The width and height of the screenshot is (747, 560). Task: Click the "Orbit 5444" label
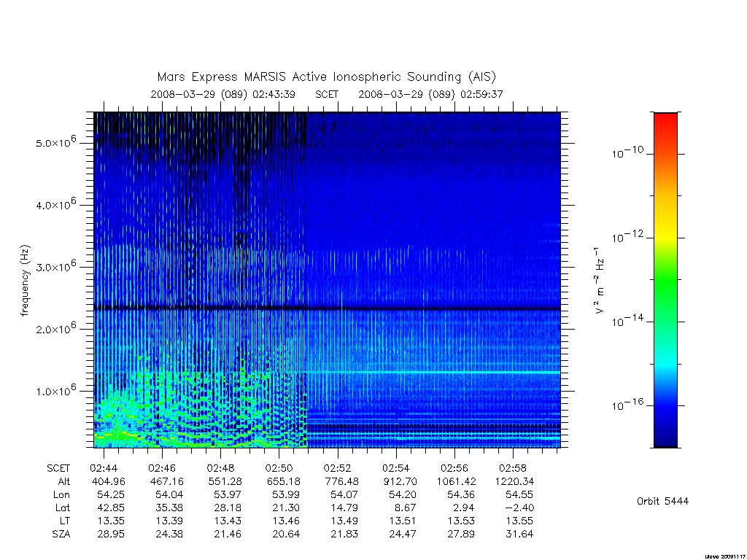[662, 501]
